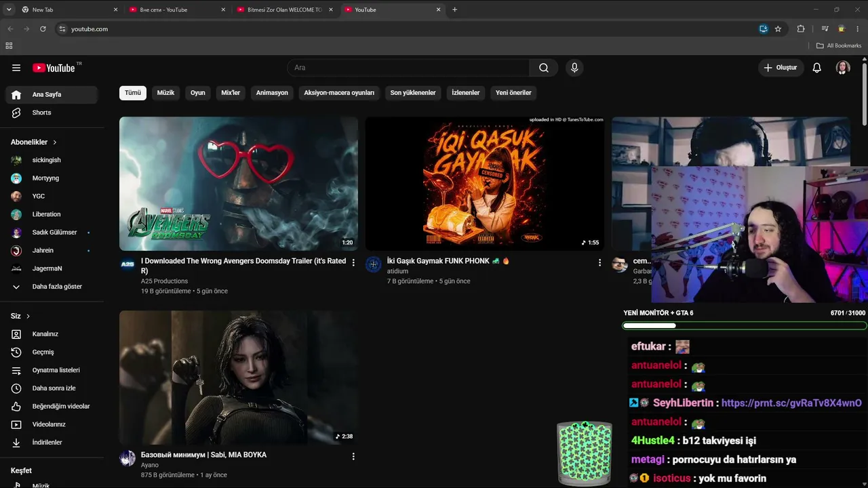
Task: Select the Yeni öneriler chip
Action: 513,93
